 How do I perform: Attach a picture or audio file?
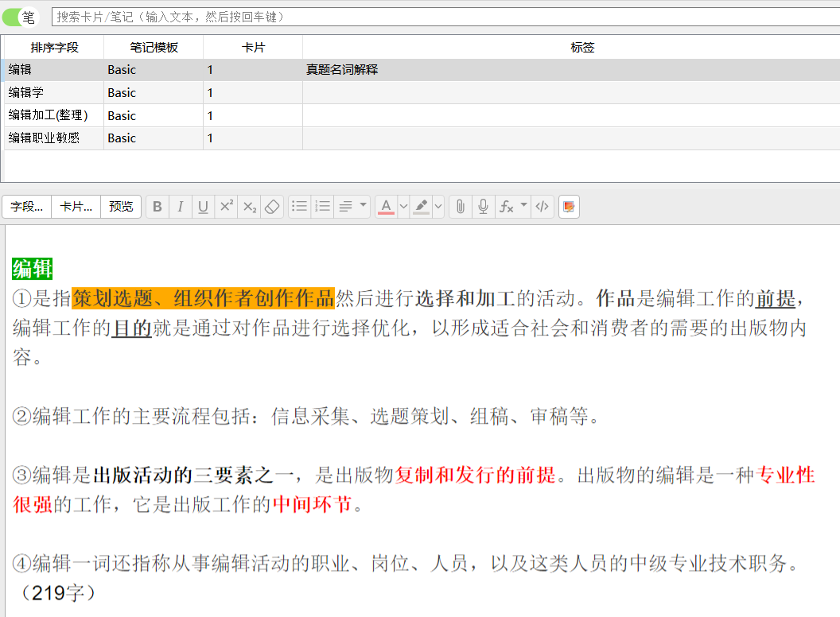[x=461, y=207]
